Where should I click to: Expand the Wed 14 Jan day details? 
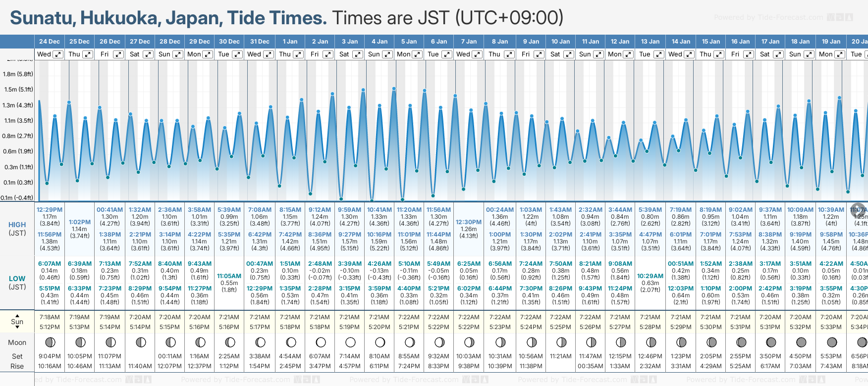click(689, 54)
